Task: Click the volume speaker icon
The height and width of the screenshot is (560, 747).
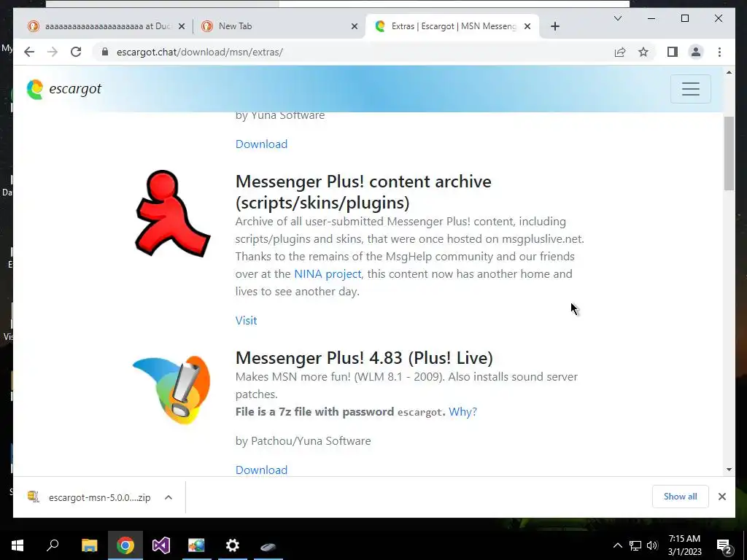Action: coord(653,545)
